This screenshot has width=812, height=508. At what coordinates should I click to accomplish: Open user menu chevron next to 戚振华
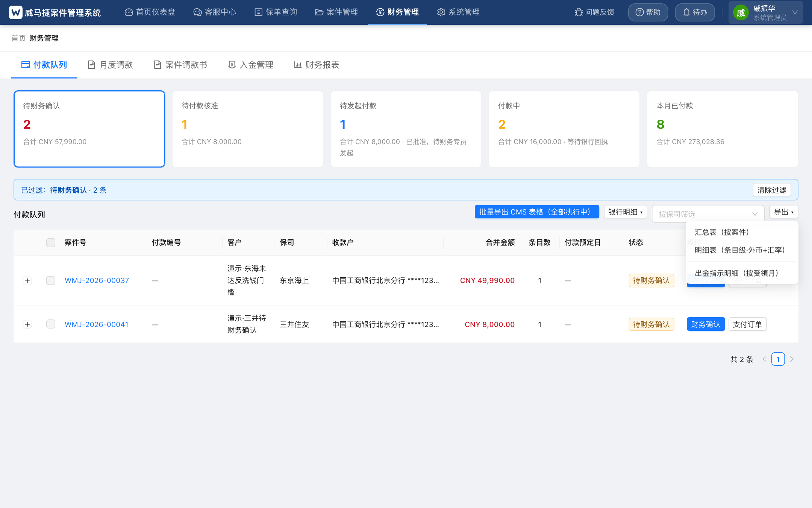pos(795,12)
